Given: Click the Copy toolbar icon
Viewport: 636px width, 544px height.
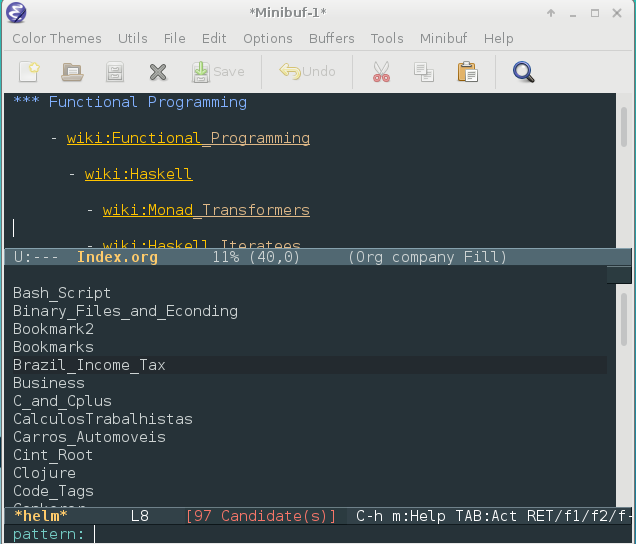Looking at the screenshot, I should point(424,72).
